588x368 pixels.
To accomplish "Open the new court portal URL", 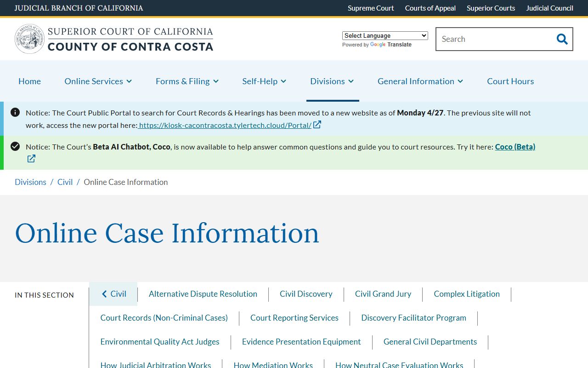I will click(225, 125).
